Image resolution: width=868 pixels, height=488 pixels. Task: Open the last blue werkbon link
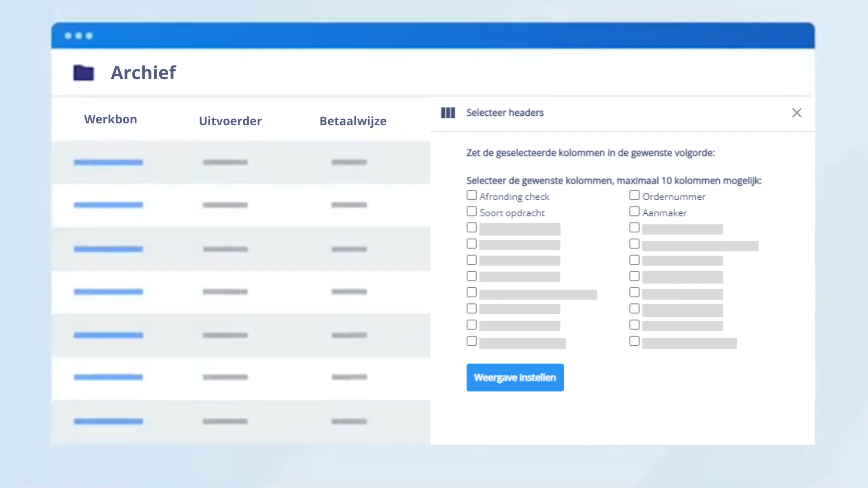[108, 422]
